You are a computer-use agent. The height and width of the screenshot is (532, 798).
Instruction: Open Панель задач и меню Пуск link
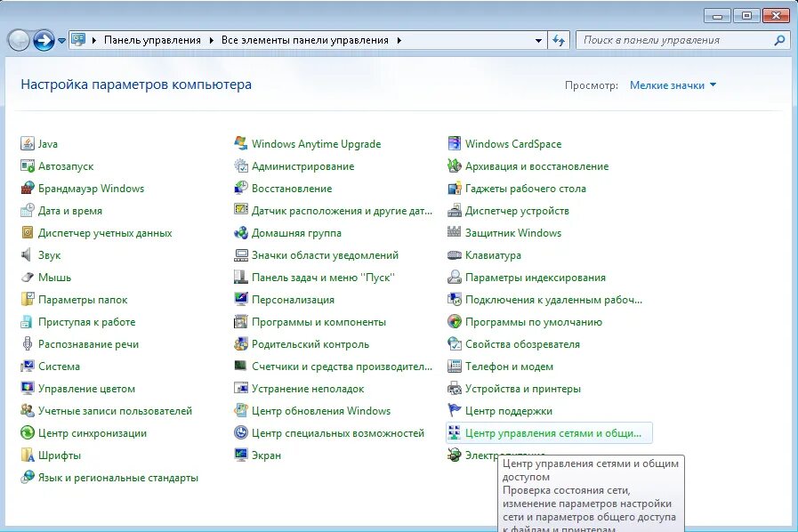323,278
